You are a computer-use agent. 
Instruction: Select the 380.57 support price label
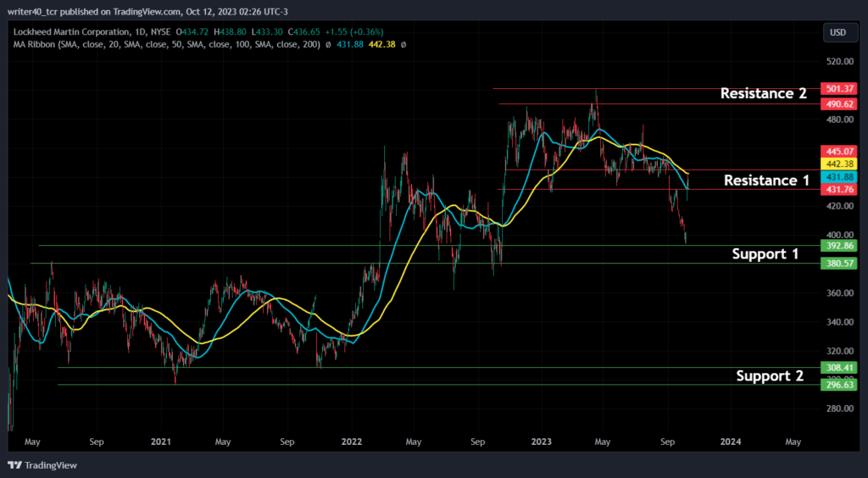[x=839, y=264]
